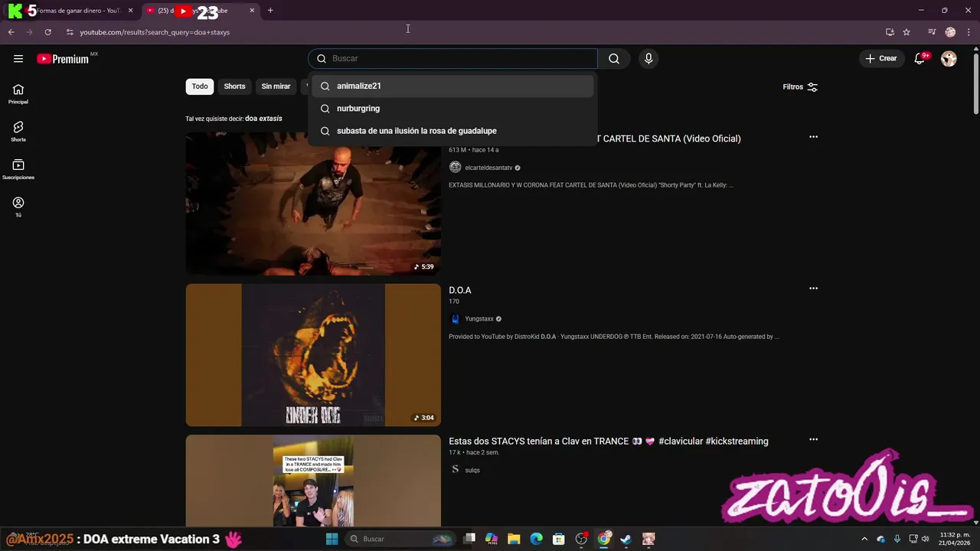Image resolution: width=980 pixels, height=551 pixels.
Task: Click the Crear button
Action: coord(880,59)
